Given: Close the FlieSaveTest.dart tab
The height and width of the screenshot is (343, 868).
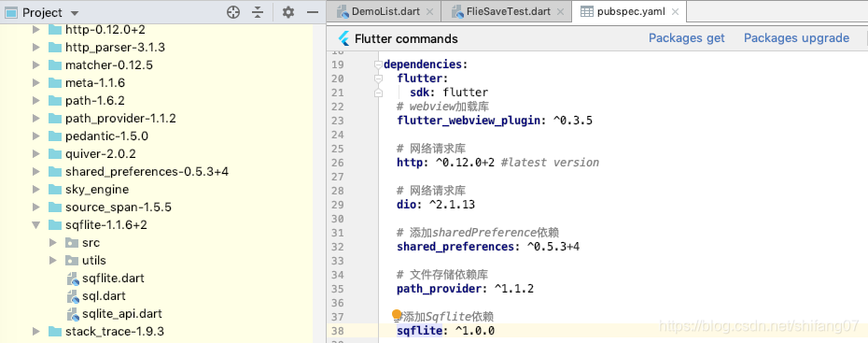Looking at the screenshot, I should click(x=560, y=11).
